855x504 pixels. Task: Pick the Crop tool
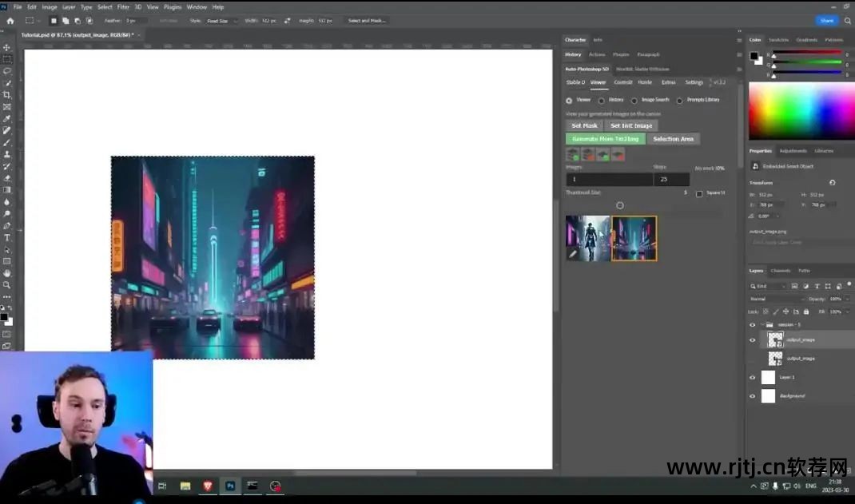click(7, 94)
